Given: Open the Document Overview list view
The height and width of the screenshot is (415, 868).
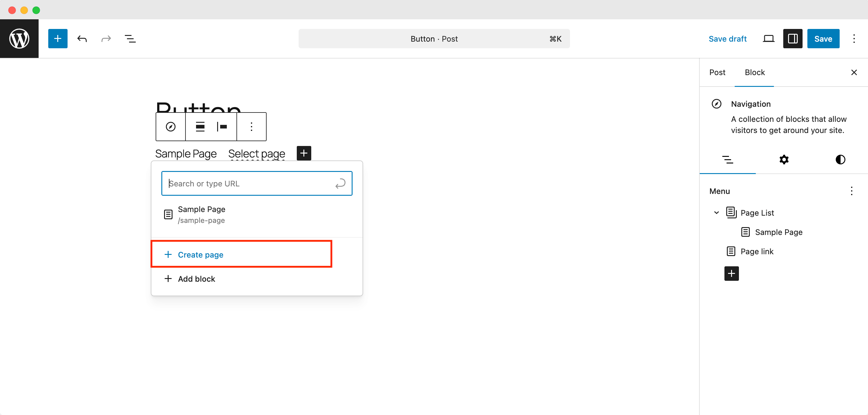Looking at the screenshot, I should 130,39.
